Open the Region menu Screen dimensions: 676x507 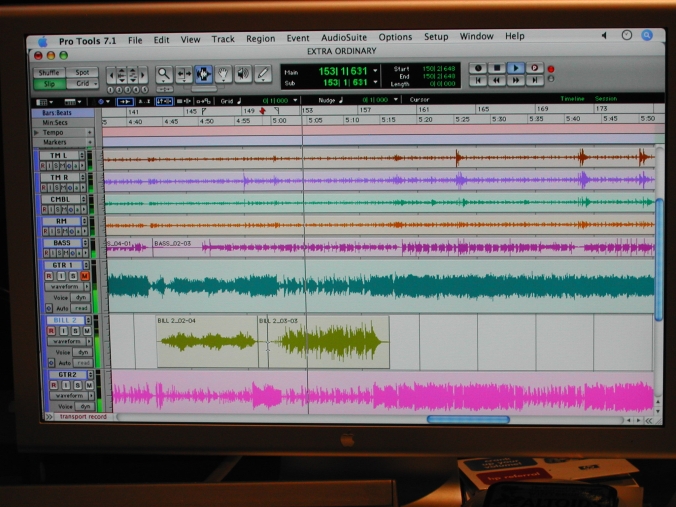tap(260, 38)
